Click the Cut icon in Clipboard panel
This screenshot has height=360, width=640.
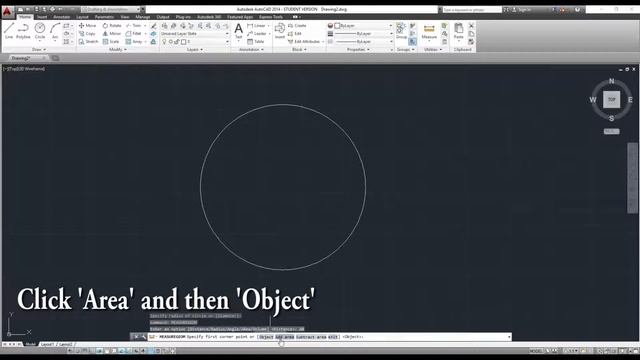coord(471,26)
